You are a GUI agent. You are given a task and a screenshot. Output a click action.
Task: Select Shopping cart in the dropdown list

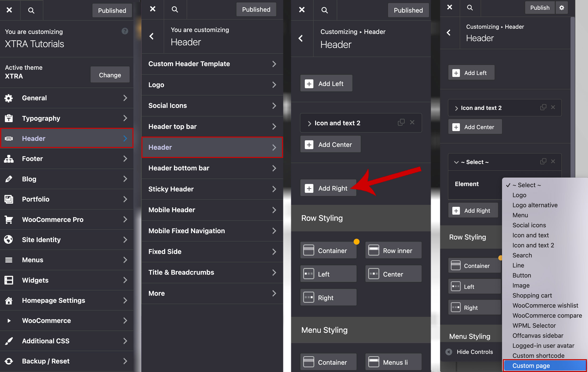point(532,295)
